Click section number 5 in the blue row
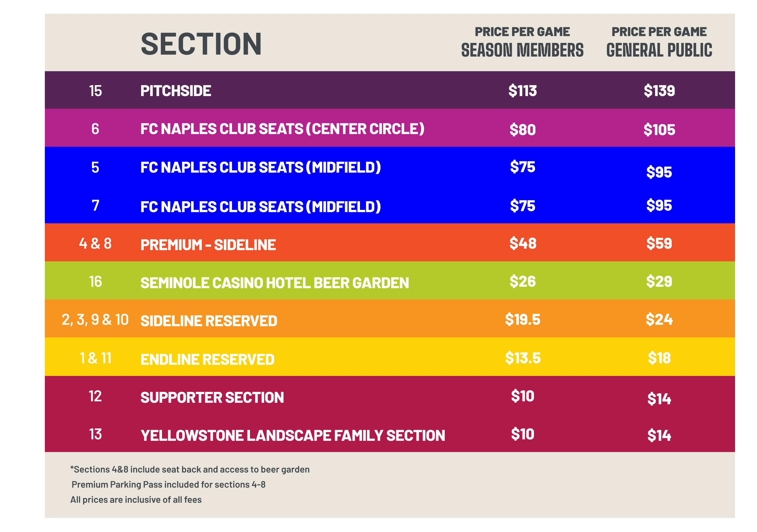The width and height of the screenshot is (757, 532). coord(95,167)
